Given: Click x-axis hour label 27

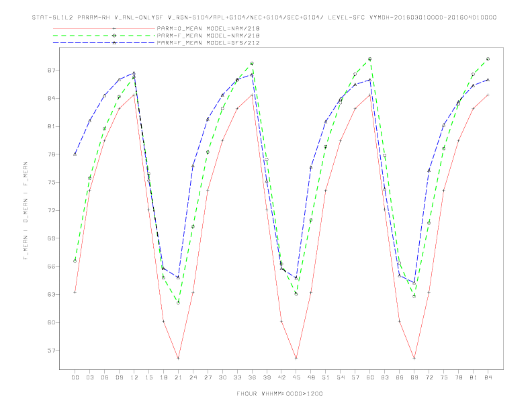Looking at the screenshot, I should click(208, 377).
